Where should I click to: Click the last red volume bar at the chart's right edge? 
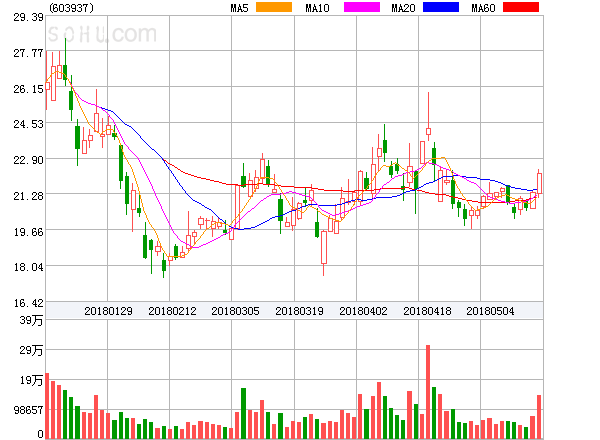pos(539,417)
